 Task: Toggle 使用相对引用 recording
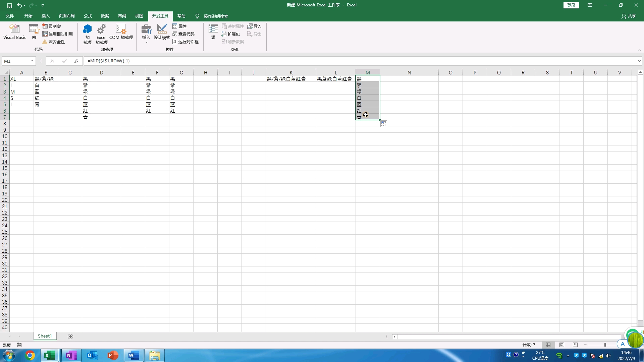(x=58, y=34)
